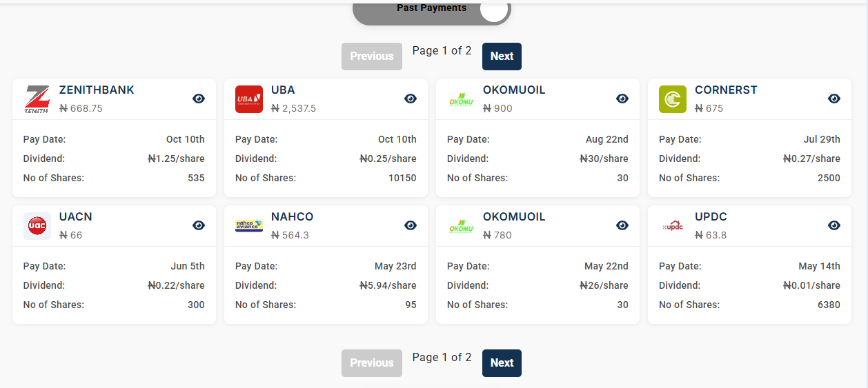Click the Next button below the dividend cards
Screen dimensions: 868x388
[502, 363]
